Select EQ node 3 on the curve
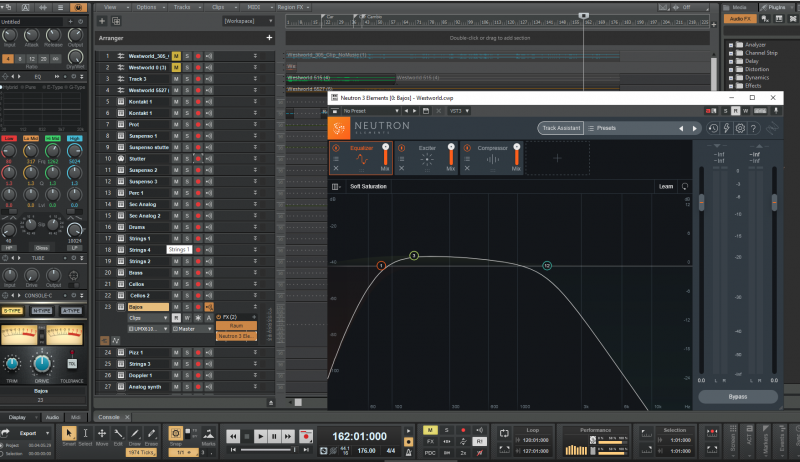The width and height of the screenshot is (800, 462). coord(414,255)
